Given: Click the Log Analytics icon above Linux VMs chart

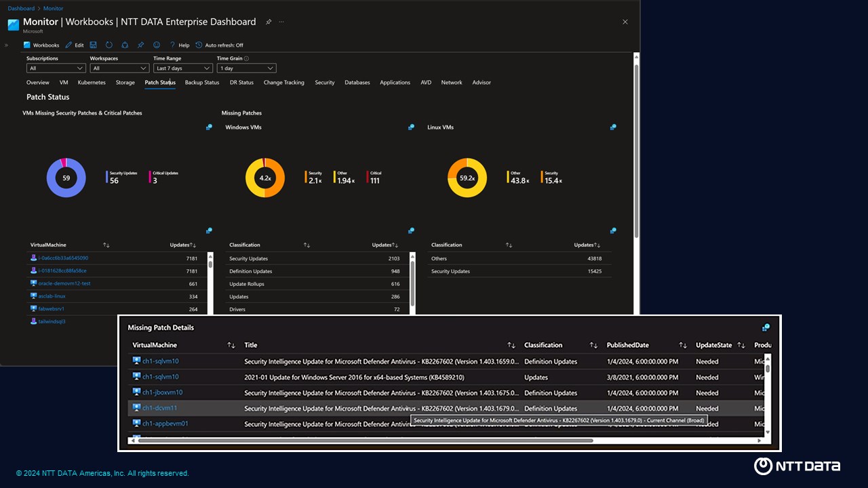Looking at the screenshot, I should [x=613, y=127].
